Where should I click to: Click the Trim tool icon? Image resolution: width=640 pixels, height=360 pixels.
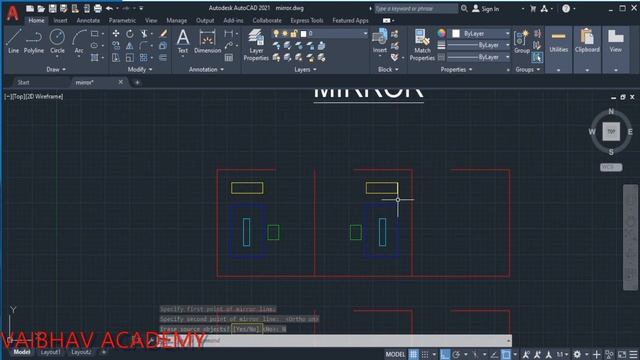tap(144, 34)
